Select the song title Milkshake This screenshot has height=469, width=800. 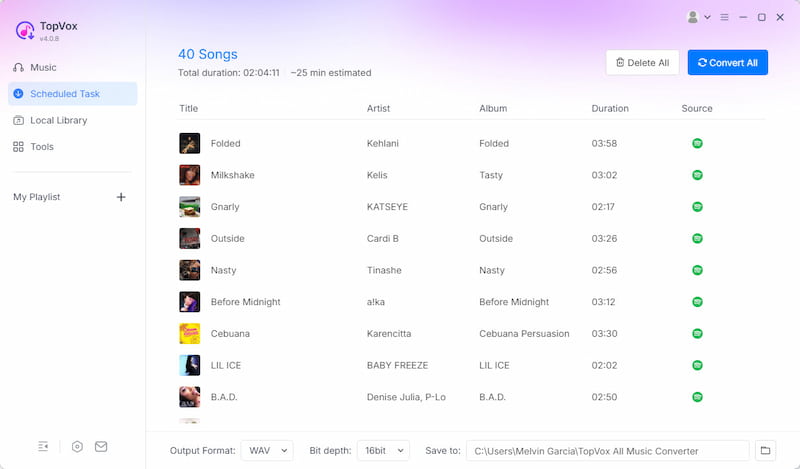pyautogui.click(x=233, y=175)
